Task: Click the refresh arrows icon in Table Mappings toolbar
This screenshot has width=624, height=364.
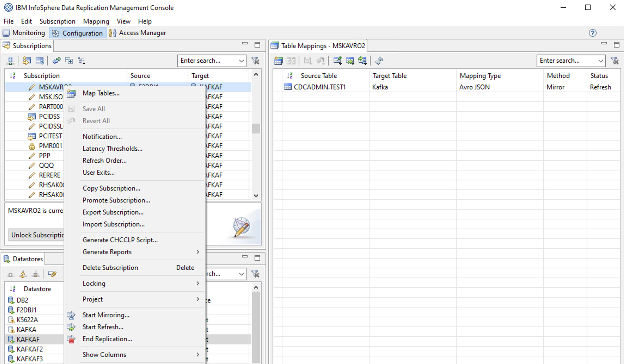Action: click(x=379, y=61)
